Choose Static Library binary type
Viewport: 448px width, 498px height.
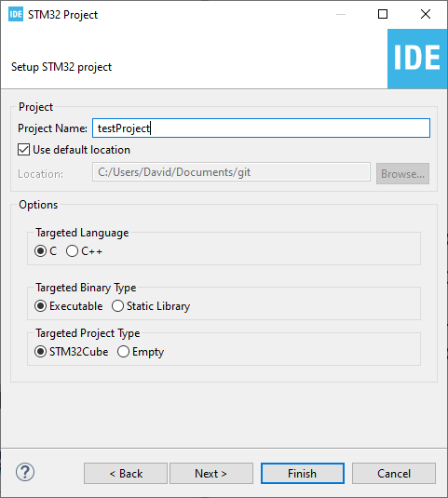(x=117, y=306)
